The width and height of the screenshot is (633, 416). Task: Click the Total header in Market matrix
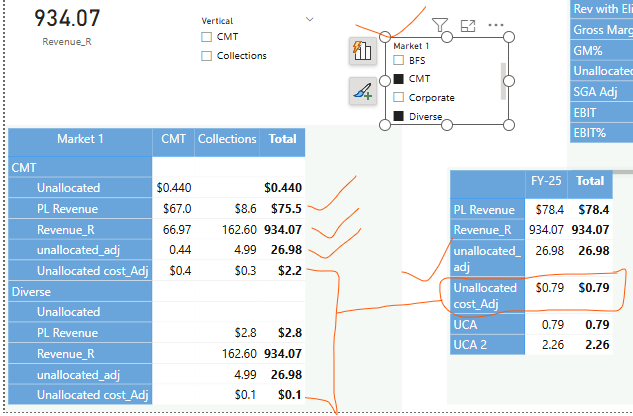[x=282, y=142]
